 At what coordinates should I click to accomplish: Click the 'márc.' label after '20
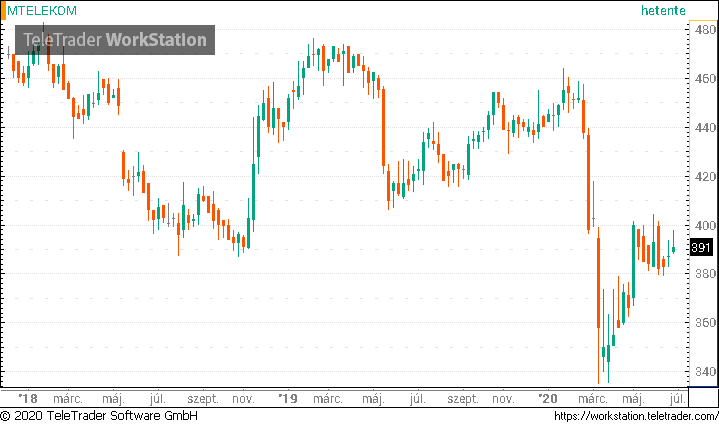pos(593,399)
